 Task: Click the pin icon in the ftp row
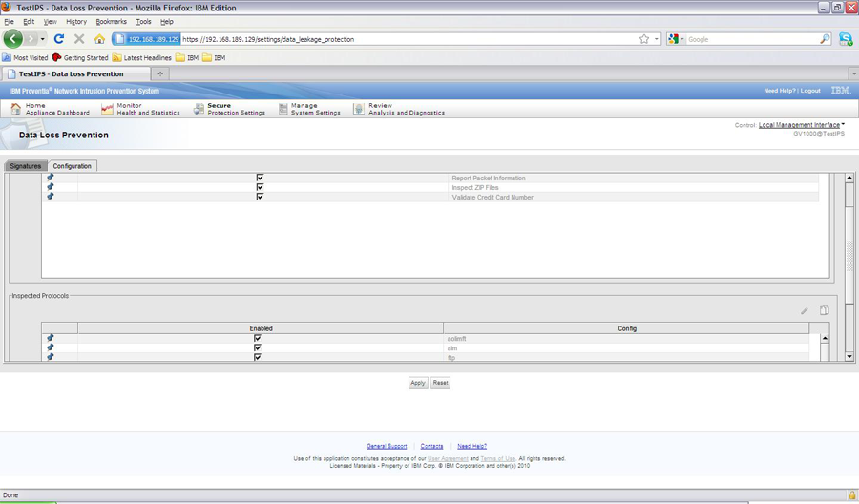51,357
